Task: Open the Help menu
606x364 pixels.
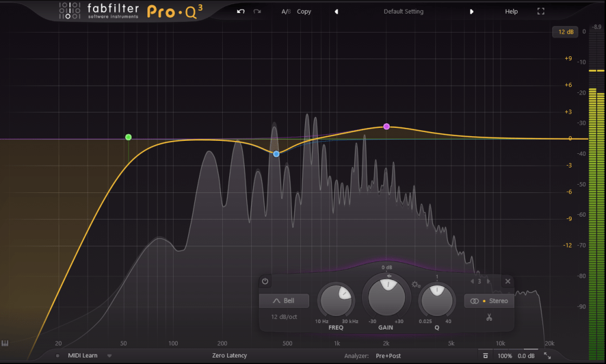Action: (511, 11)
